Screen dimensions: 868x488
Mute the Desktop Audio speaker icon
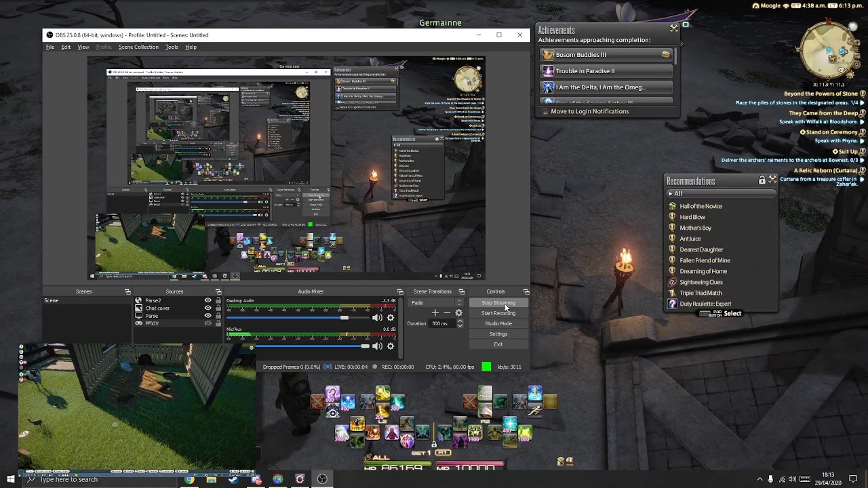pos(377,318)
